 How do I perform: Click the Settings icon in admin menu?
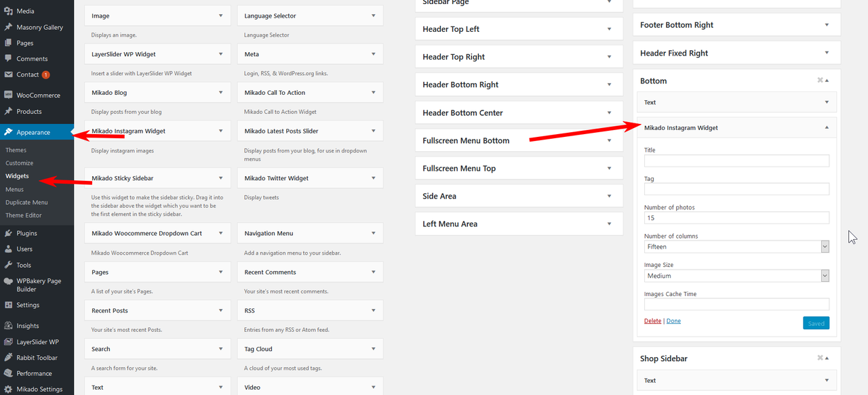(x=8, y=305)
